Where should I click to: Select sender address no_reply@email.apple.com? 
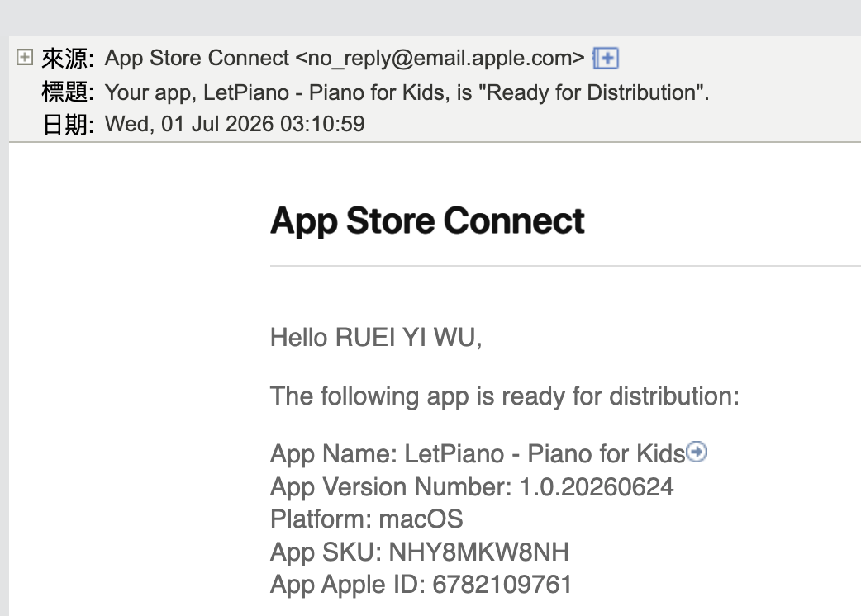(x=440, y=58)
